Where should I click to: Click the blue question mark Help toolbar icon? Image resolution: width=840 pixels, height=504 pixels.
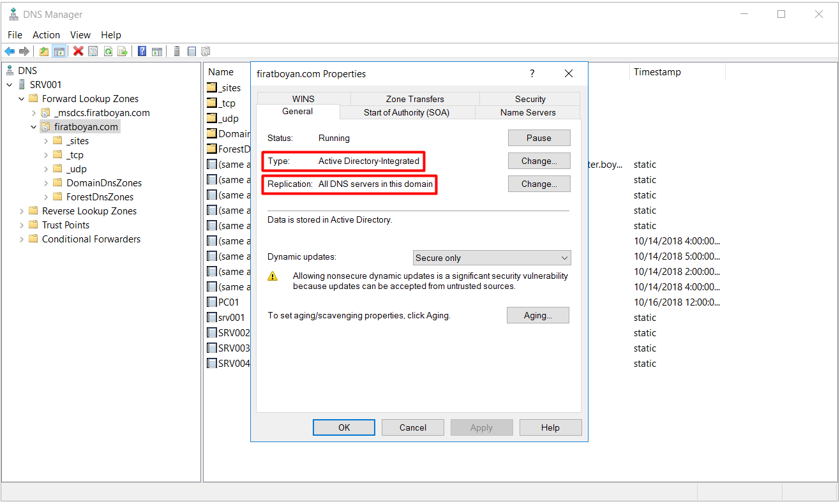tap(142, 52)
